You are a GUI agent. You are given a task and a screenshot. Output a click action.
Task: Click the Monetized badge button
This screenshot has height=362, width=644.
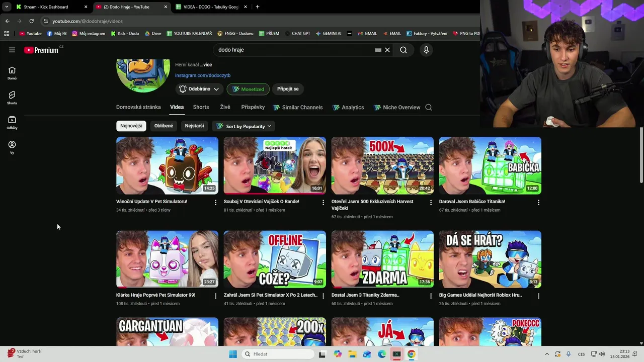point(248,89)
